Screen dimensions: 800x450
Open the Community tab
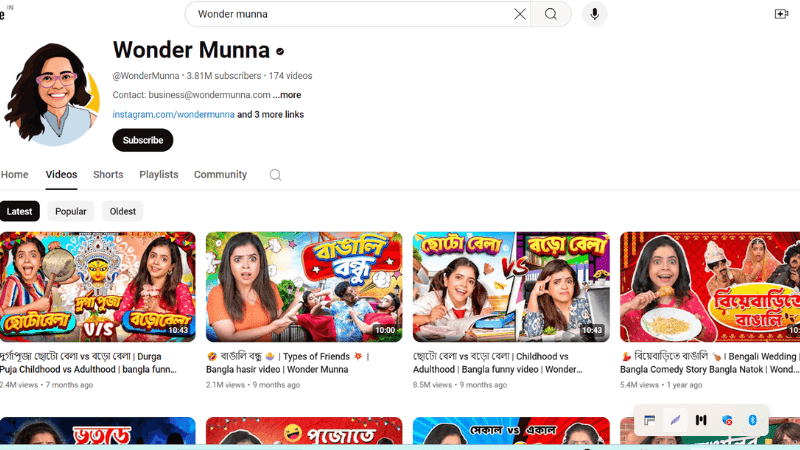pos(220,174)
